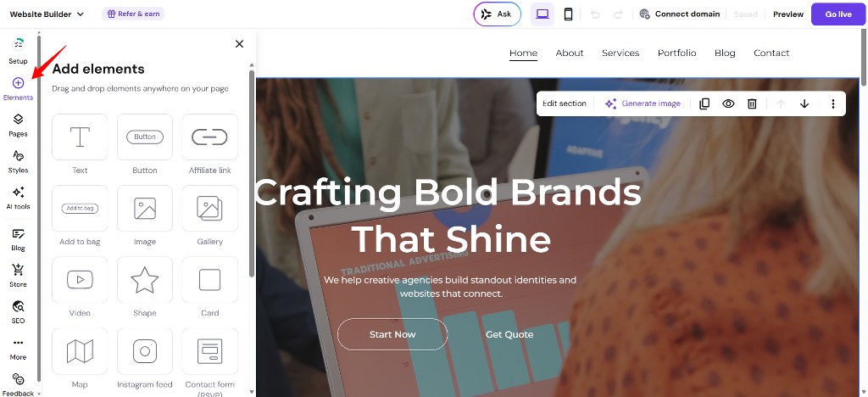The image size is (868, 397).
Task: Open the Feedback sidebar item
Action: click(18, 384)
